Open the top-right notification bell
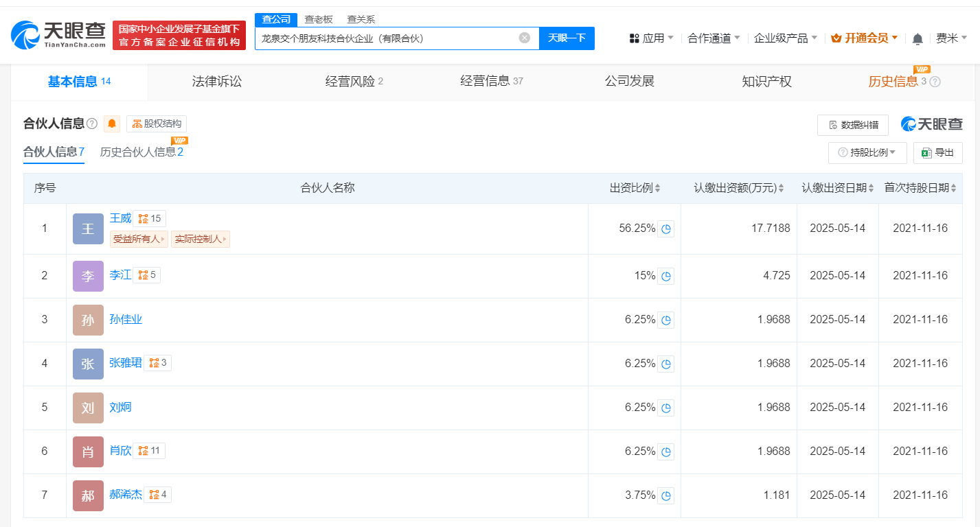Screen dimensions: 980x527 [x=917, y=39]
